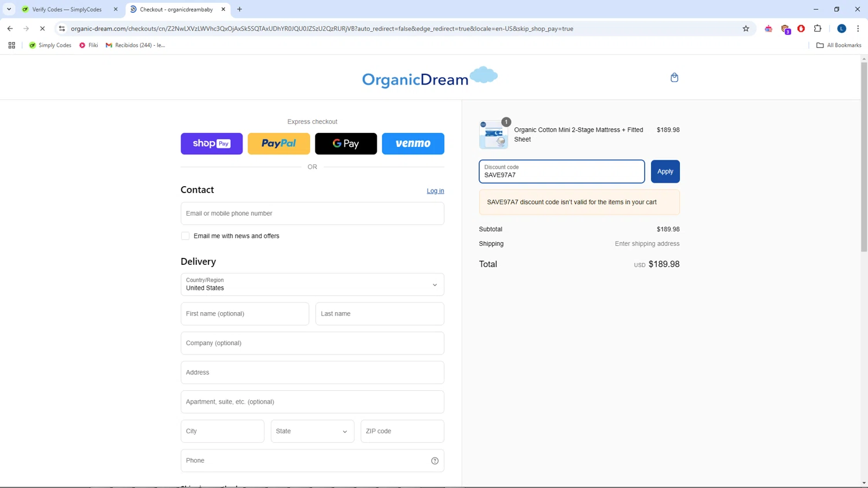Click the First name (optional) field
This screenshot has width=868, height=488.
tap(245, 314)
